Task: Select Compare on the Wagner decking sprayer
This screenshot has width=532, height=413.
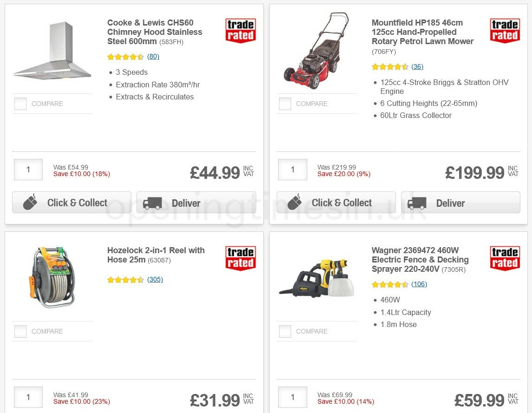Action: click(285, 331)
